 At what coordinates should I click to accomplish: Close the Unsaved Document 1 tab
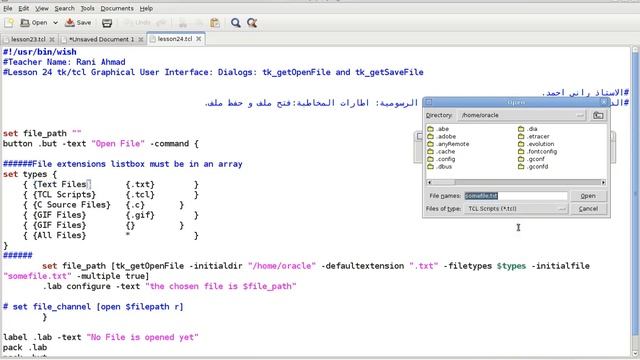pyautogui.click(x=140, y=39)
